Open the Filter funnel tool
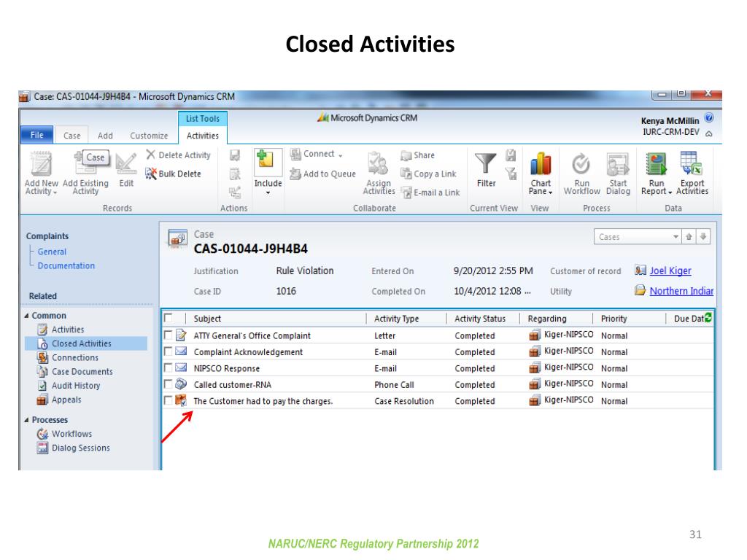Screen dimensions: 747x560 click(485, 163)
